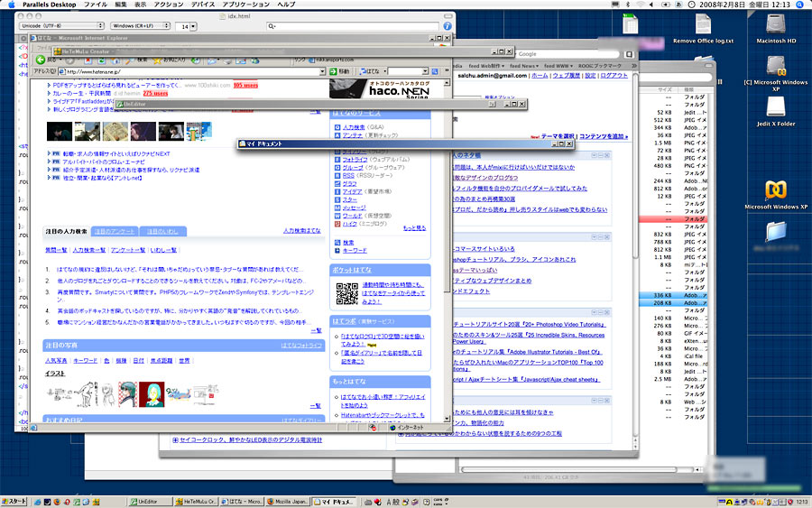Click the blue info icon in idx.html toolbar
Screen dimensions: 812x508
coord(448,26)
